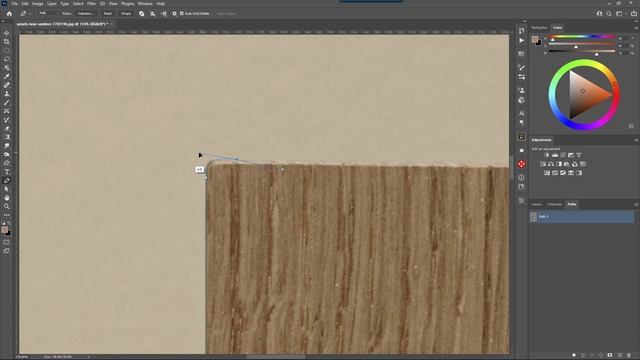Select the Gradient tool
640x360 pixels.
point(7,137)
